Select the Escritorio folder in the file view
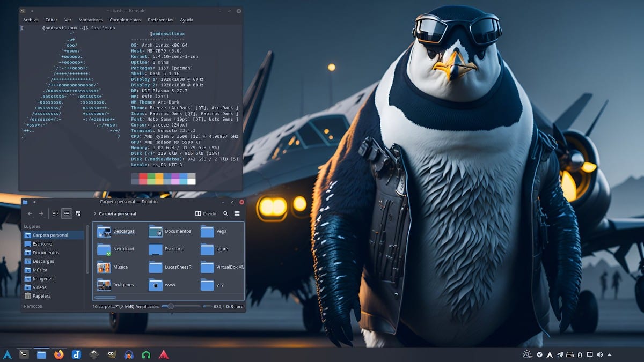 point(166,249)
